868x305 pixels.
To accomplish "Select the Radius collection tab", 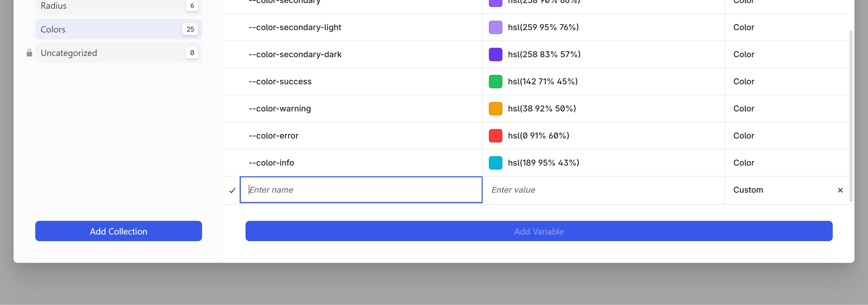I will (x=118, y=5).
